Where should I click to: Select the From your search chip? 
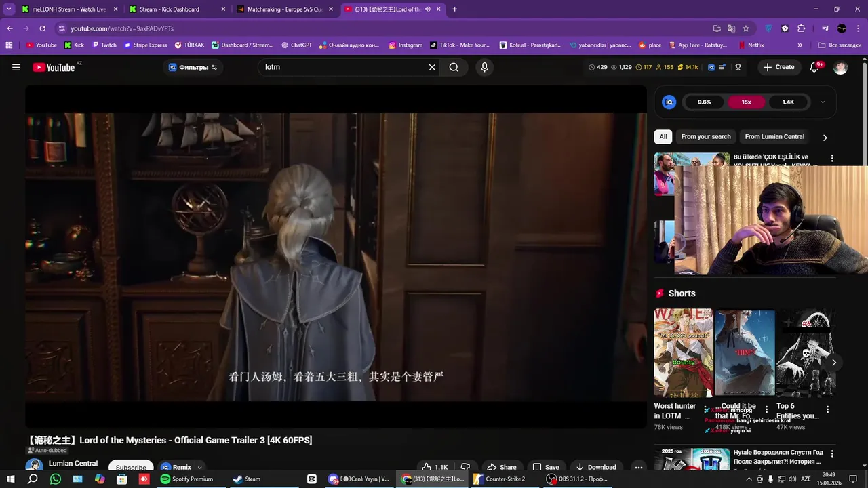coord(706,136)
